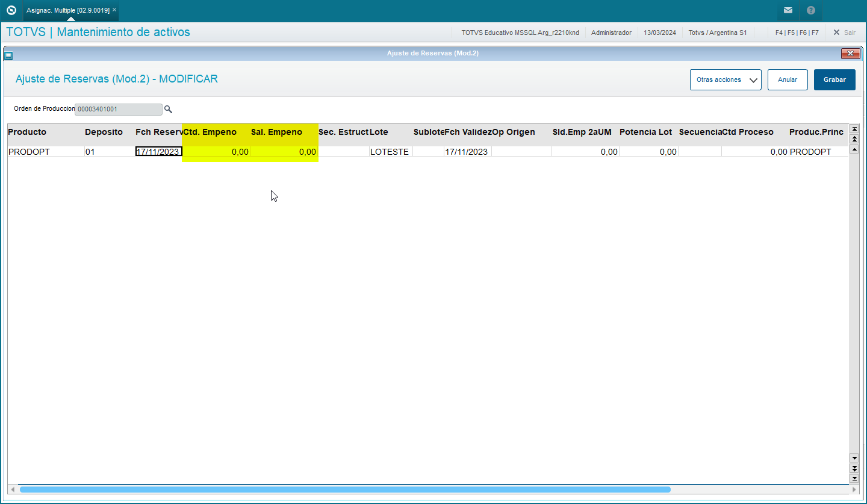Click the 17/11/2023 cell under Fch Reserv
The width and height of the screenshot is (867, 504).
click(158, 152)
